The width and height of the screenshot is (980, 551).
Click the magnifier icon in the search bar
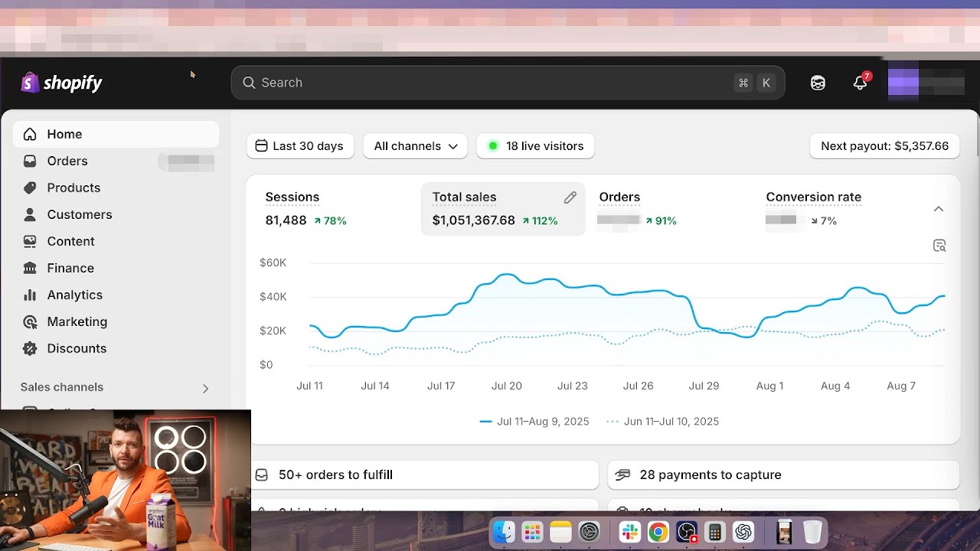tap(249, 83)
